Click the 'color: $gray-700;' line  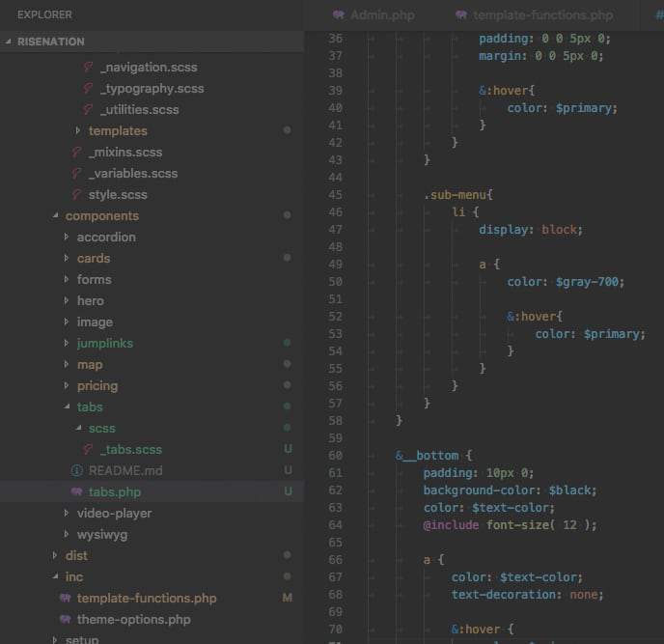coord(566,282)
